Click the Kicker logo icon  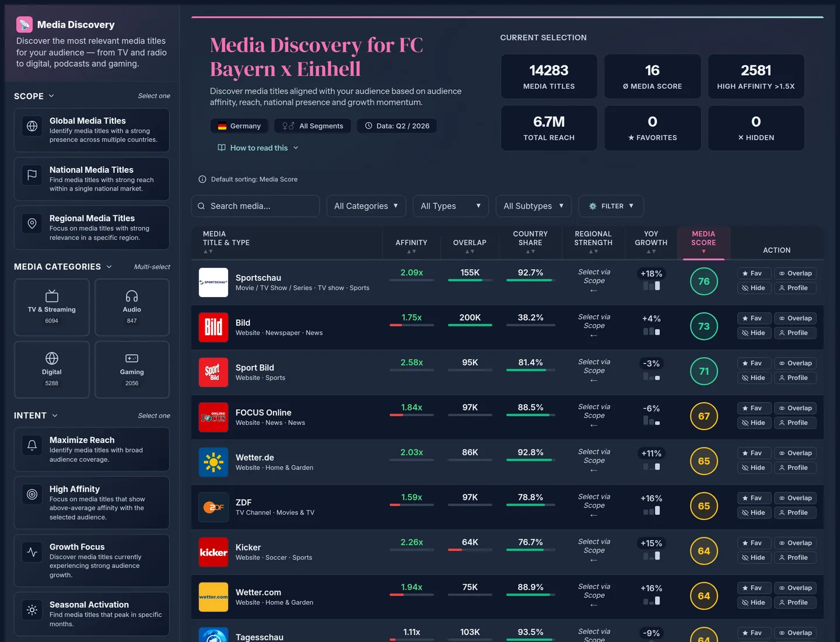[213, 552]
